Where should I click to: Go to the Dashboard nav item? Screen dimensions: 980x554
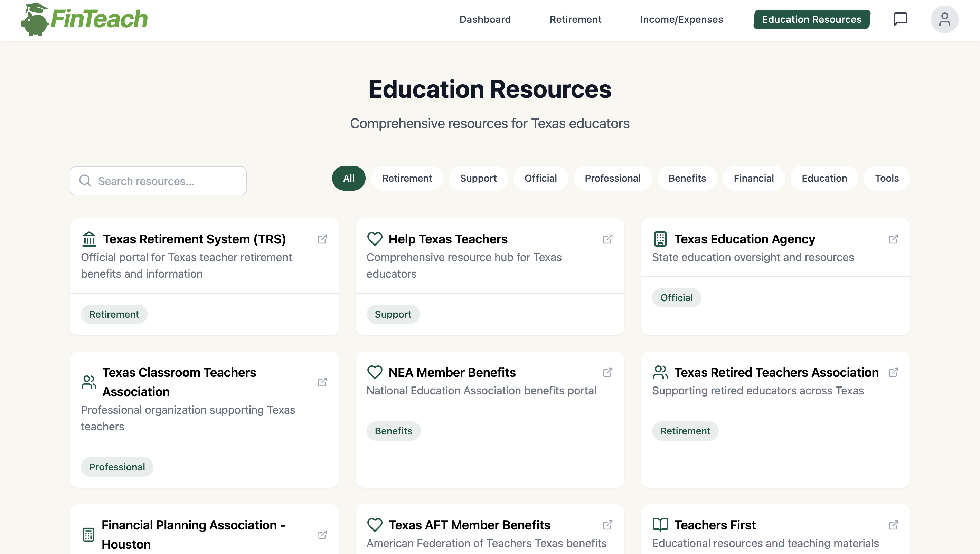484,19
